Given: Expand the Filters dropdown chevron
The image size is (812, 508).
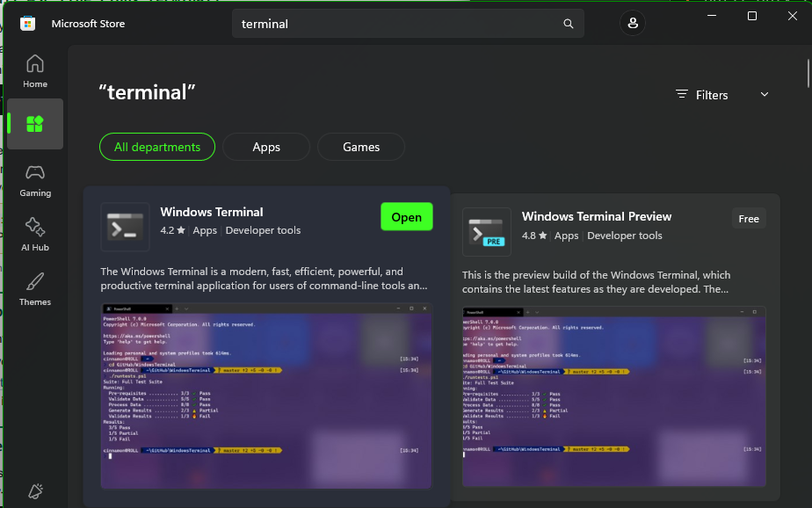Looking at the screenshot, I should (765, 94).
